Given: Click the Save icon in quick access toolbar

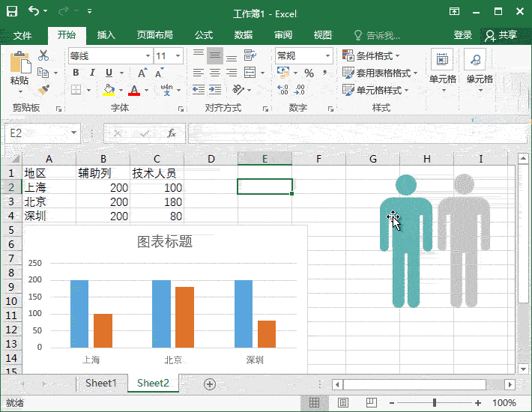Looking at the screenshot, I should [x=12, y=12].
